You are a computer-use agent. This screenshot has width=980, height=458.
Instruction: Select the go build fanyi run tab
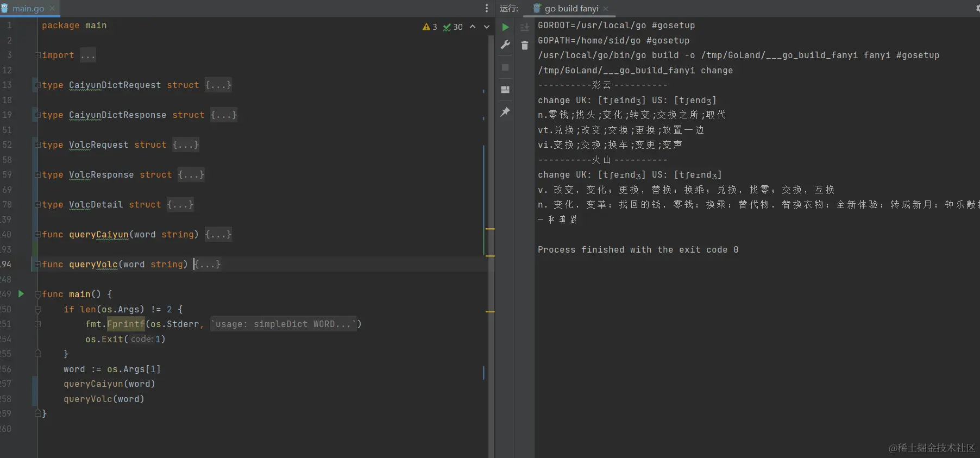(571, 8)
